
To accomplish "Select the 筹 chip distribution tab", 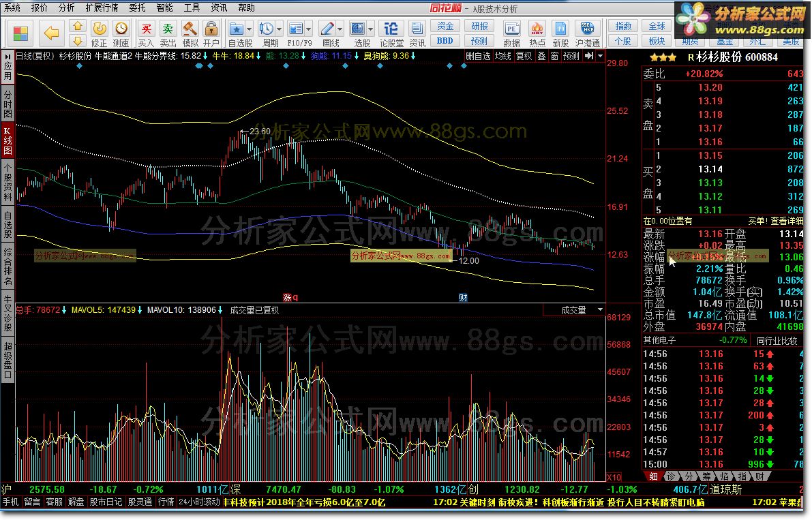I will (706, 476).
